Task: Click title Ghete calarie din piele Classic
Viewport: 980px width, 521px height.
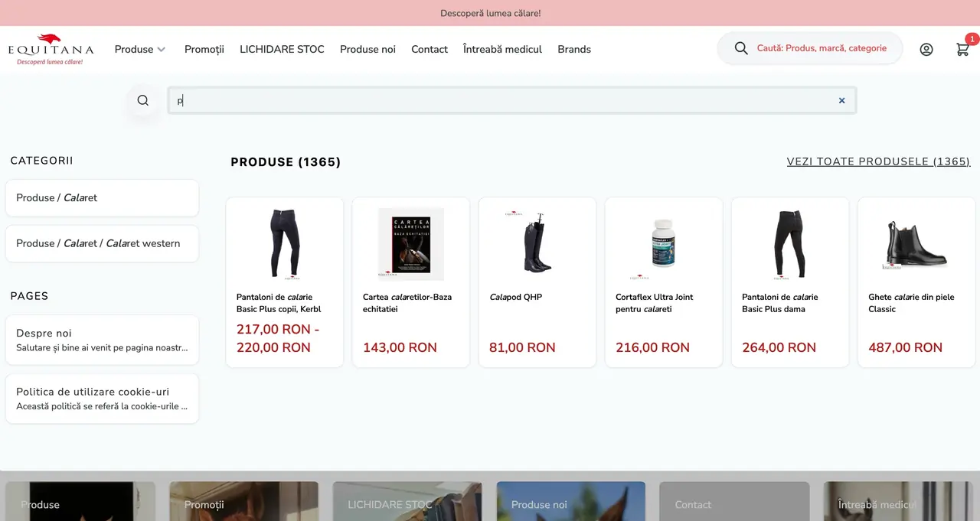Action: [911, 303]
